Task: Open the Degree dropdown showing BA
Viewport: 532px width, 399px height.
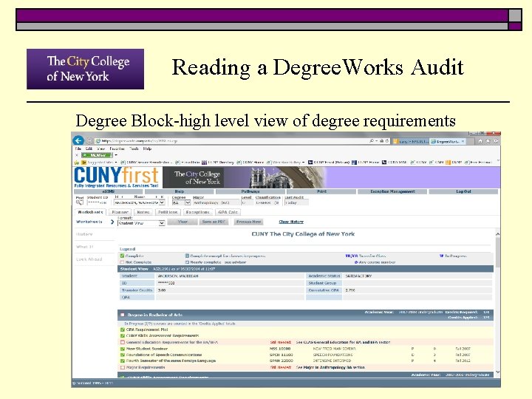Action: pyautogui.click(x=181, y=202)
